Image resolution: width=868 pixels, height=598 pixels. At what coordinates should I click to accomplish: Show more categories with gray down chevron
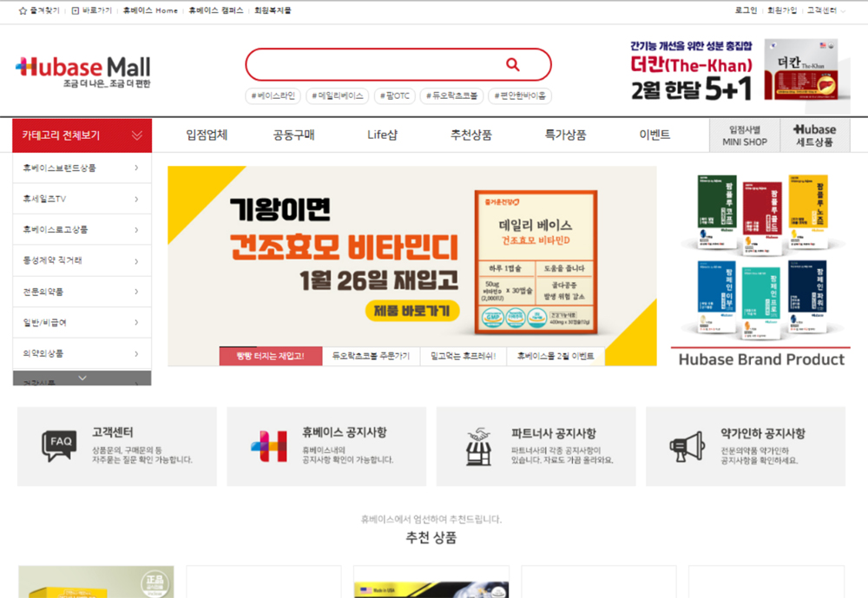pos(82,378)
